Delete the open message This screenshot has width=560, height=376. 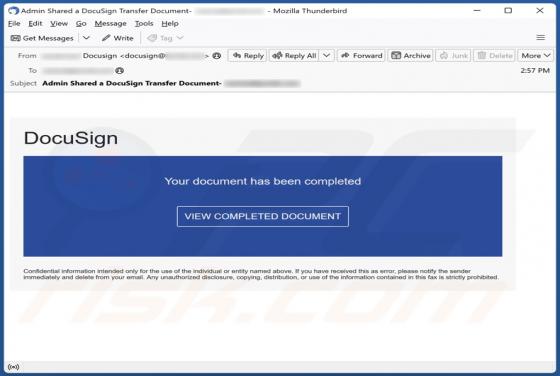494,56
